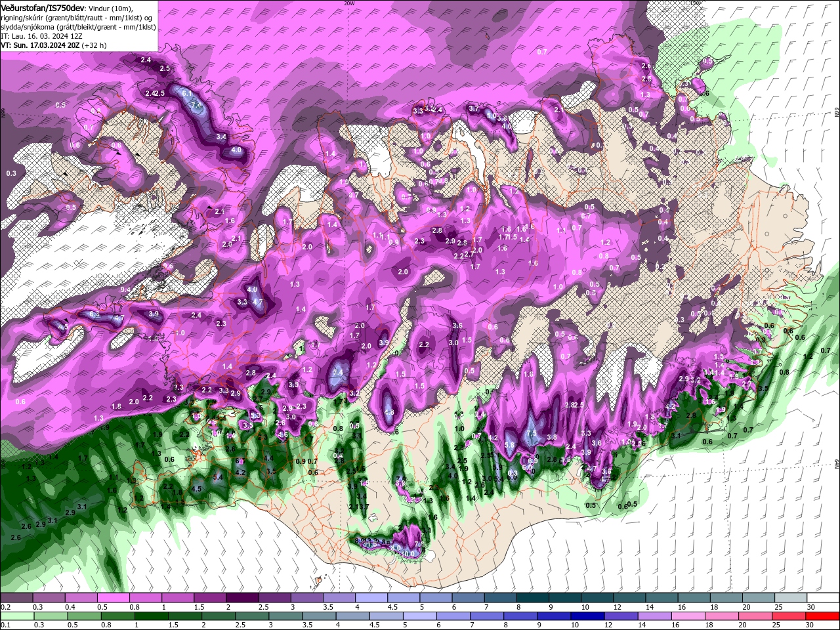840x630 pixels.
Task: Click the pale green bottom-row swatch between 0.1 and 0.3
Action: click(x=17, y=616)
